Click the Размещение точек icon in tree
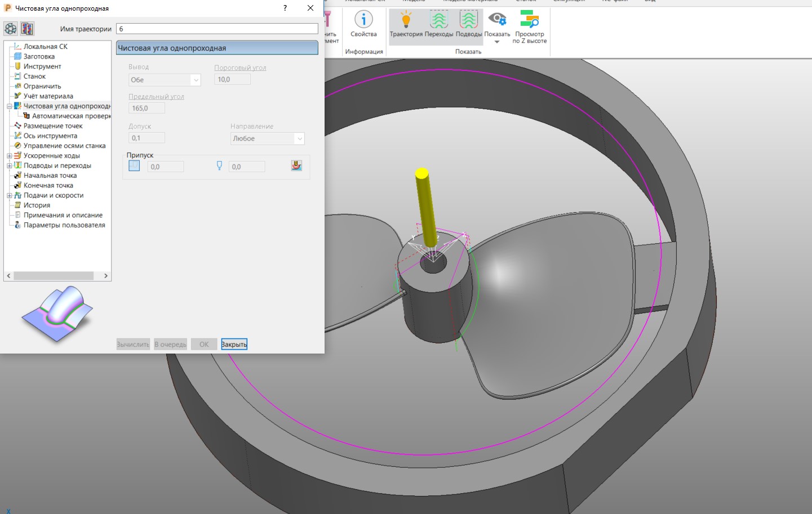Viewport: 812px width, 514px height. click(17, 126)
